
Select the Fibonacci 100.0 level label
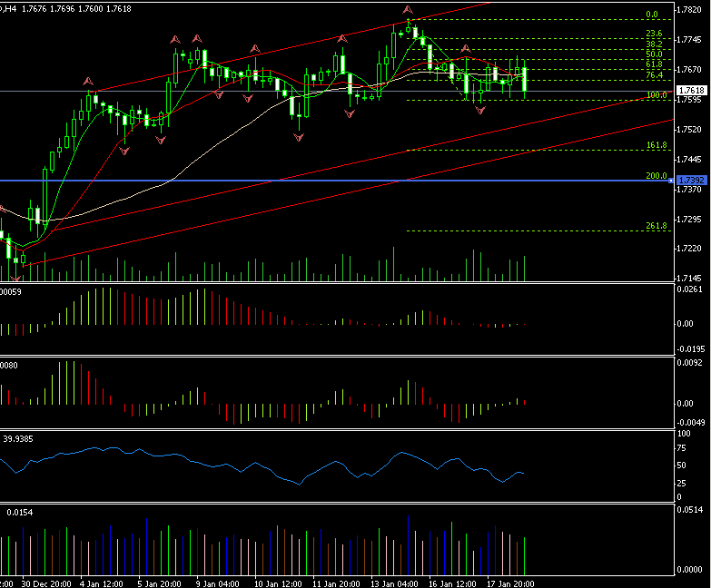(x=657, y=94)
